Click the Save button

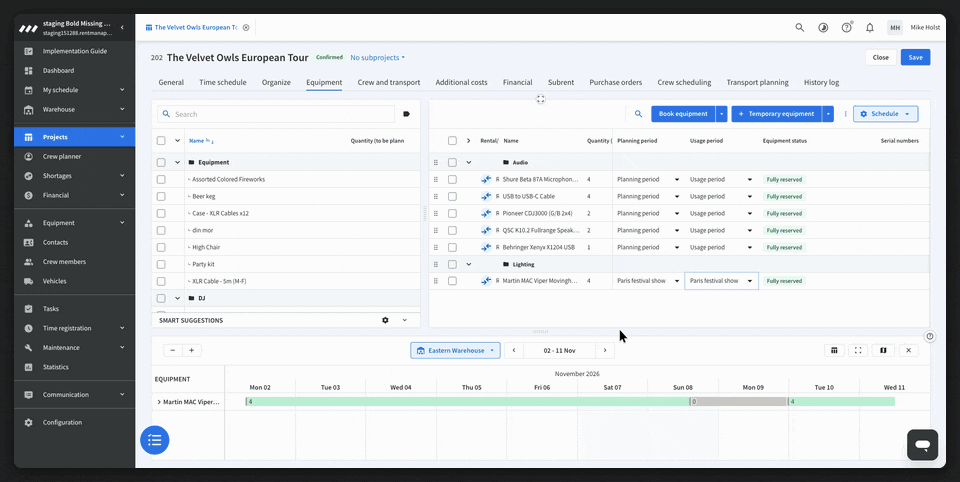click(x=915, y=58)
